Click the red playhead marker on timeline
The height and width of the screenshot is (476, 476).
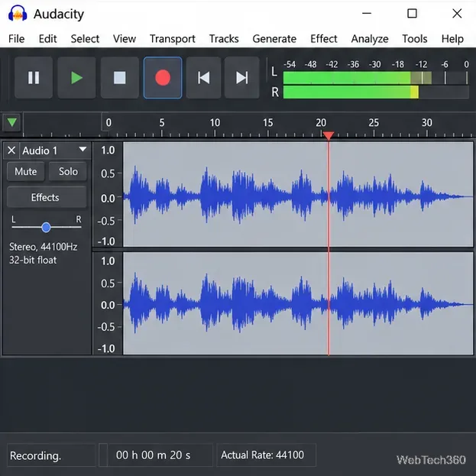point(329,135)
